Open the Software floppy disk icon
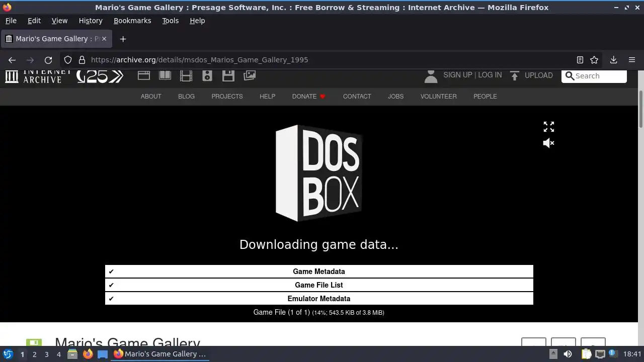 click(x=228, y=75)
